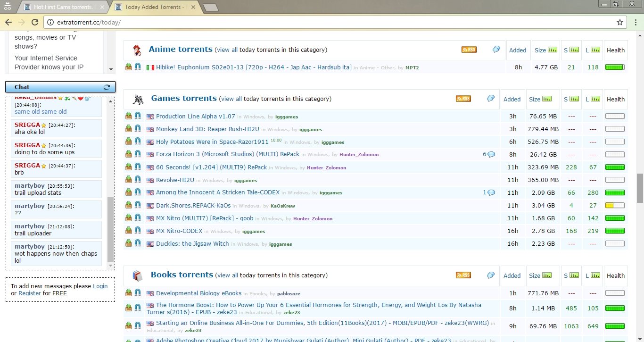Image resolution: width=644 pixels, height=342 pixels.
Task: Open Anime torrents RSS feed icon
Action: pyautogui.click(x=469, y=50)
